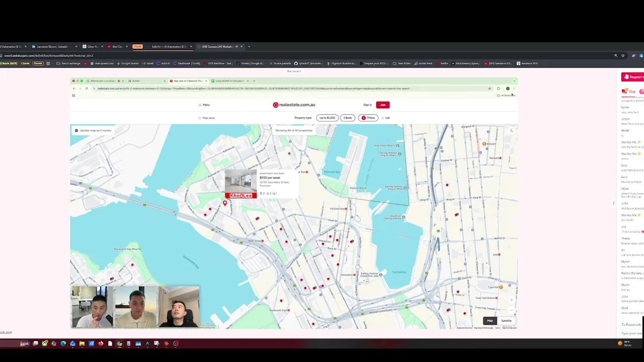This screenshot has height=362, width=644.
Task: Switch to the Using AirDNA To Calculate tab
Action: click(x=229, y=80)
